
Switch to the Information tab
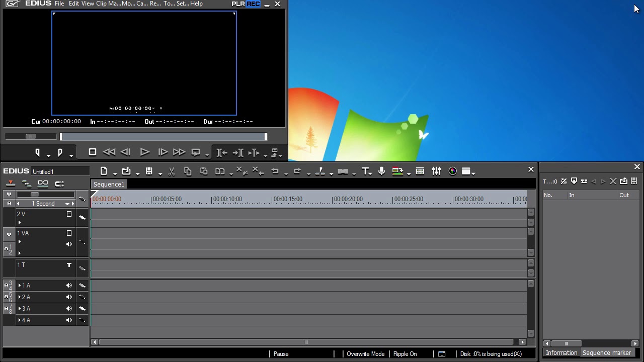click(561, 353)
